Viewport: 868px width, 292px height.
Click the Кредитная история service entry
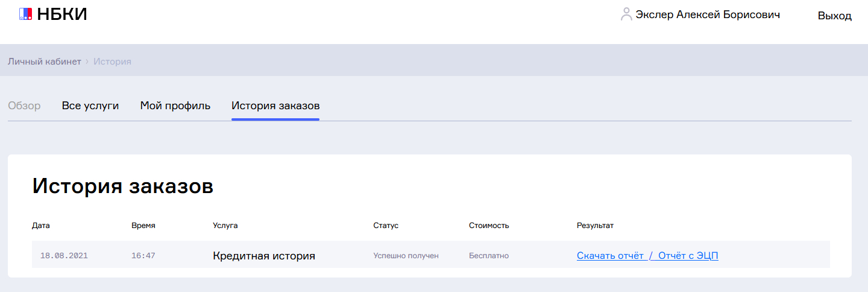tap(264, 256)
